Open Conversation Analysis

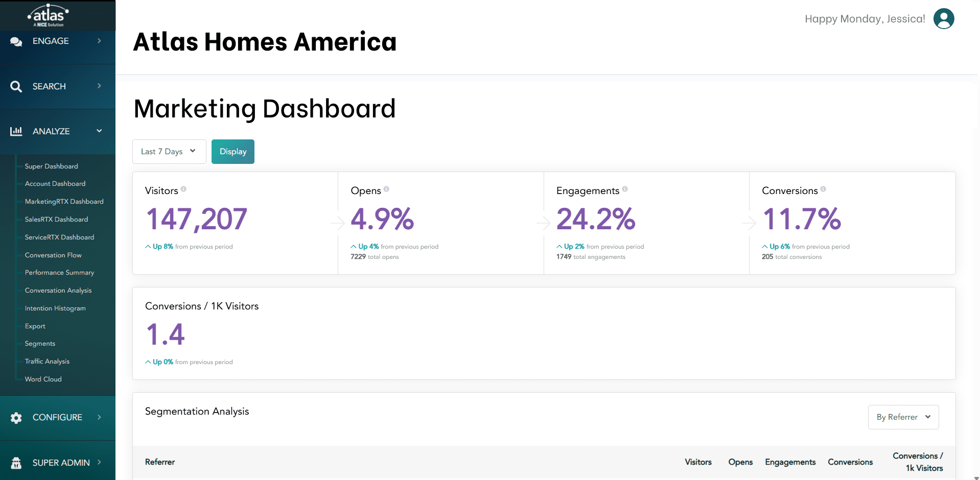(58, 291)
